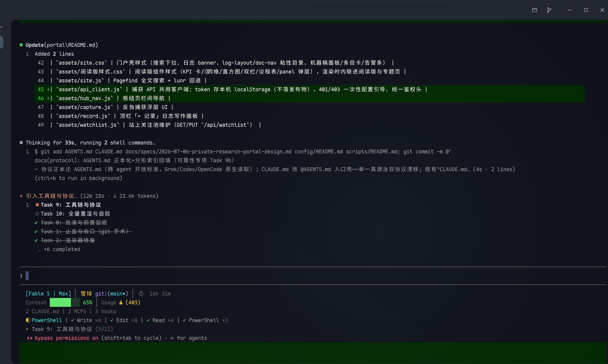Click the prompt chevron at input line

(21, 276)
